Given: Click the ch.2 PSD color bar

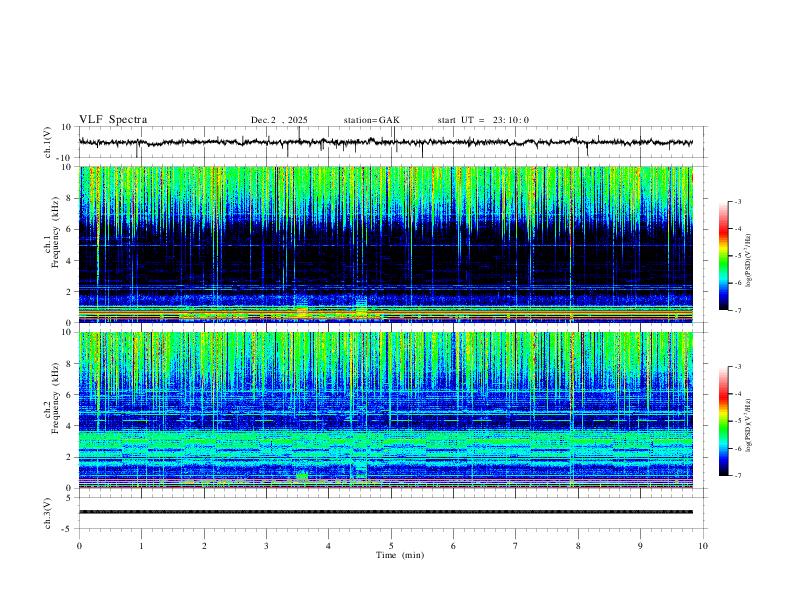Looking at the screenshot, I should click(x=723, y=421).
